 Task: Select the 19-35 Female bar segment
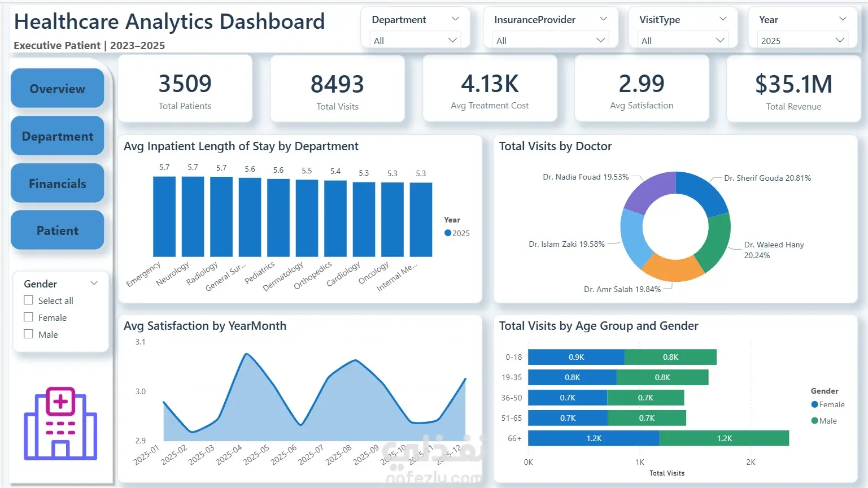tap(573, 377)
